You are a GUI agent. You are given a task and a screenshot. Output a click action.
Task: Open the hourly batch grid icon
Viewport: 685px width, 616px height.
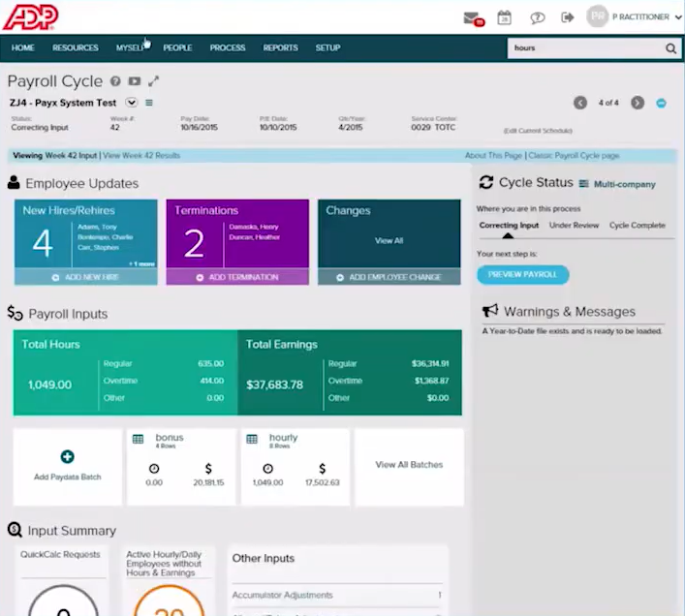point(252,439)
